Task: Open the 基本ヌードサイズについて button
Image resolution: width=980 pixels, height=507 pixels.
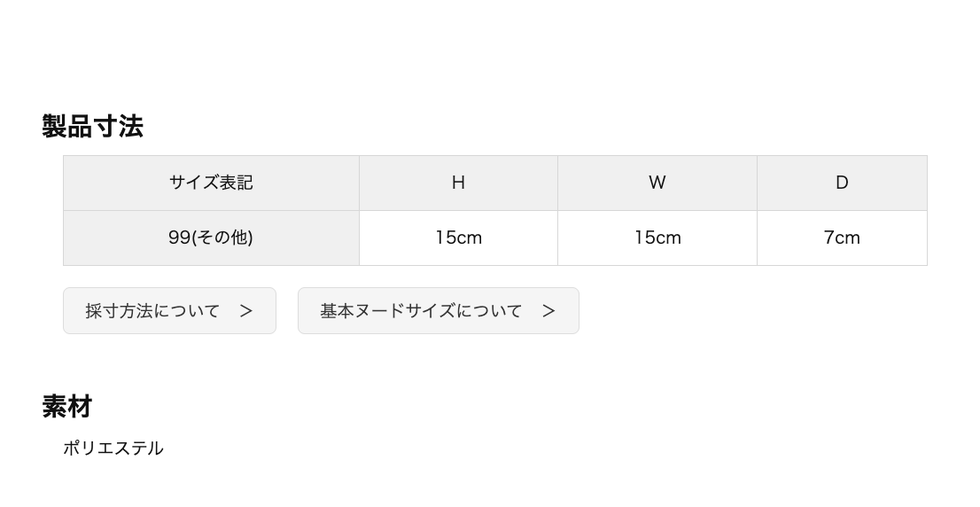Action: pyautogui.click(x=438, y=311)
